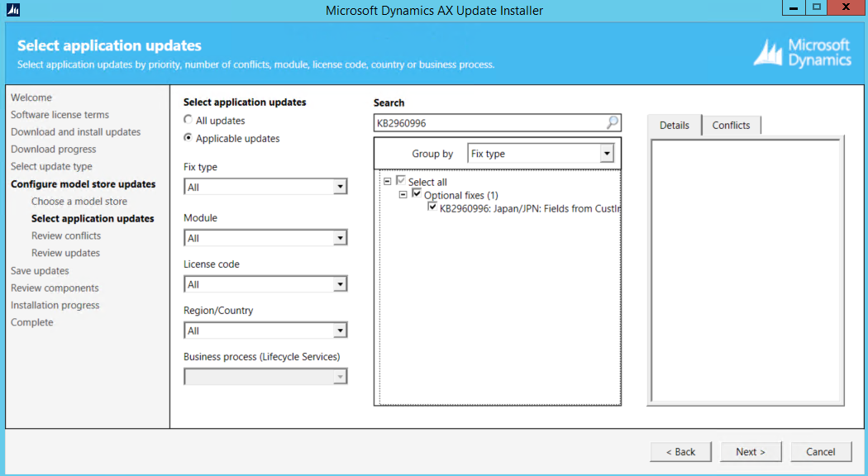Switch to the Details tab
This screenshot has height=476, width=868.
click(x=675, y=126)
